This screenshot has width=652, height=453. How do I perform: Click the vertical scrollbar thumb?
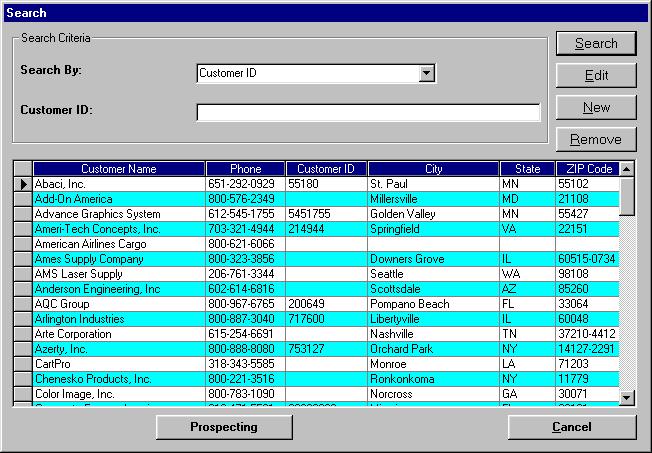coord(627,196)
